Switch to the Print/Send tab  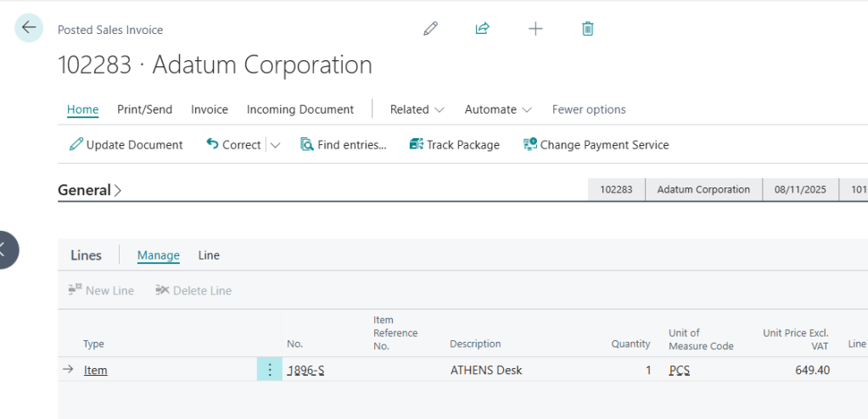point(144,109)
